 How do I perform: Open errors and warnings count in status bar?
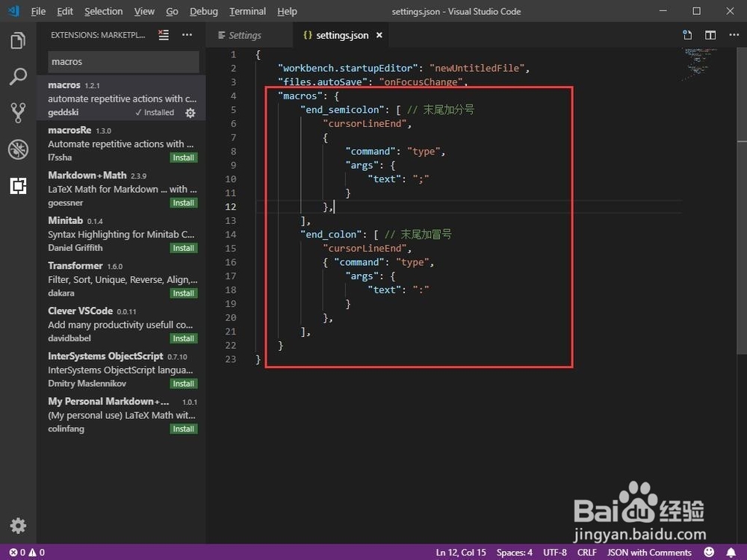click(27, 553)
